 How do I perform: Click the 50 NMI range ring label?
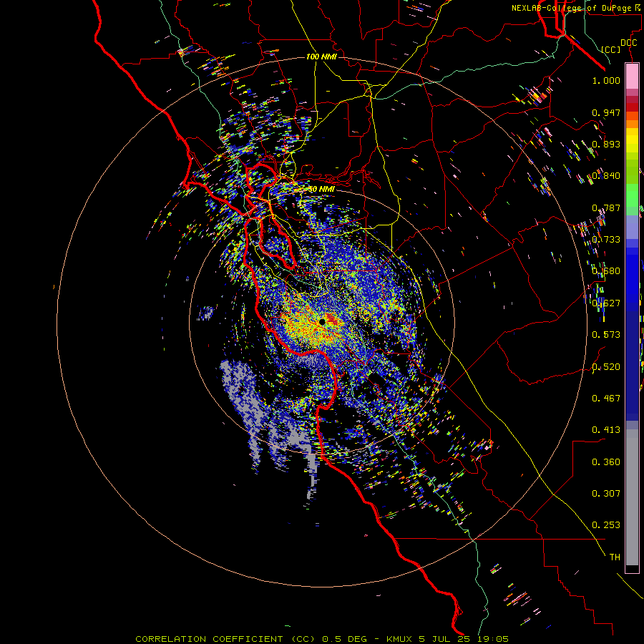[x=321, y=190]
